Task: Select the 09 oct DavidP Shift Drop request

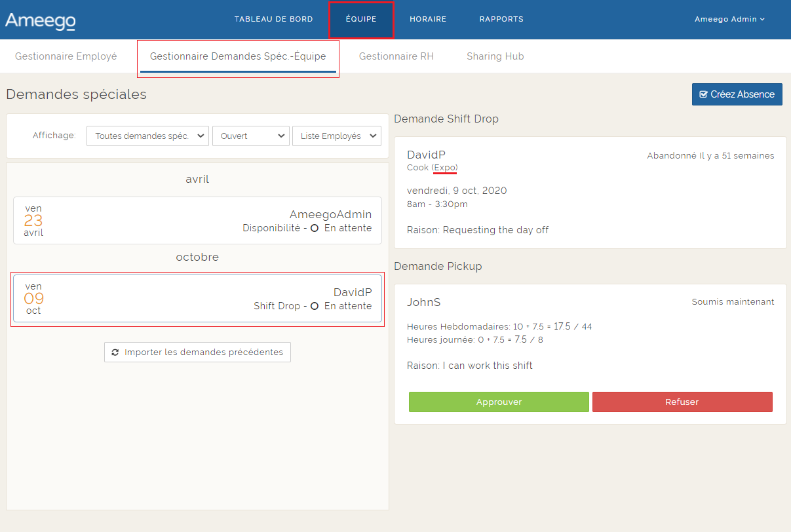Action: (x=197, y=299)
